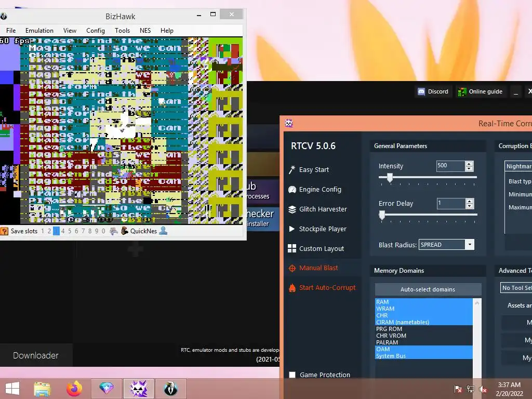The height and width of the screenshot is (399, 532).
Task: Toggle the CIRAM (nametables) domain
Action: [424, 322]
